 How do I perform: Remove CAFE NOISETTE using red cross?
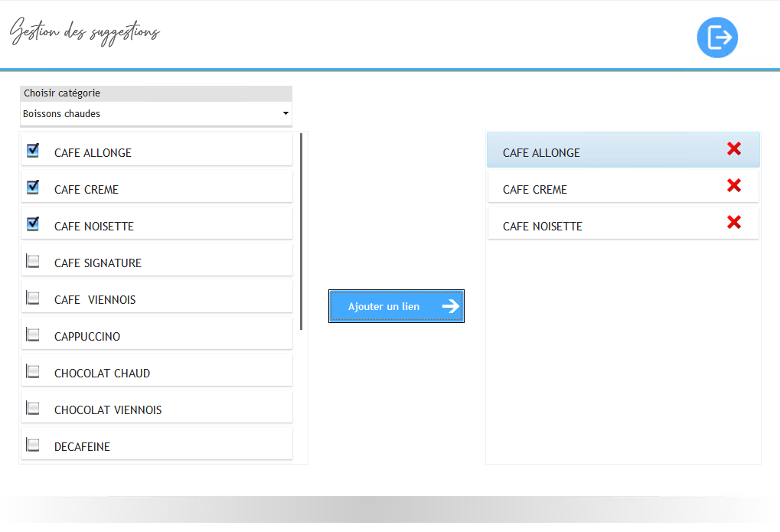tap(733, 222)
